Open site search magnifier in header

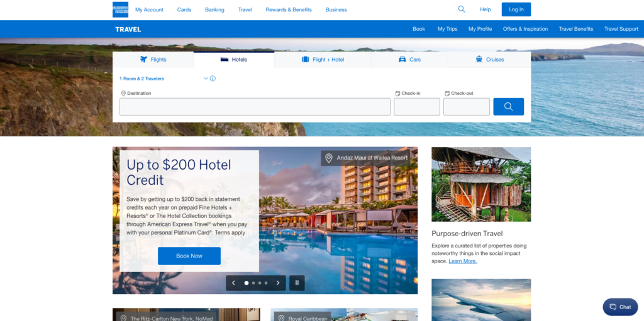(462, 9)
